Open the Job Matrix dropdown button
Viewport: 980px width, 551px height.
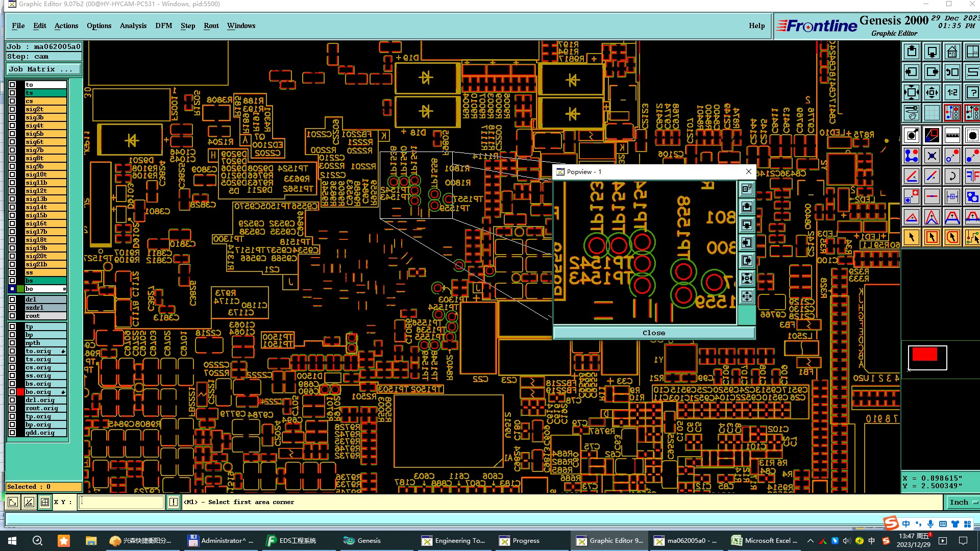point(44,69)
